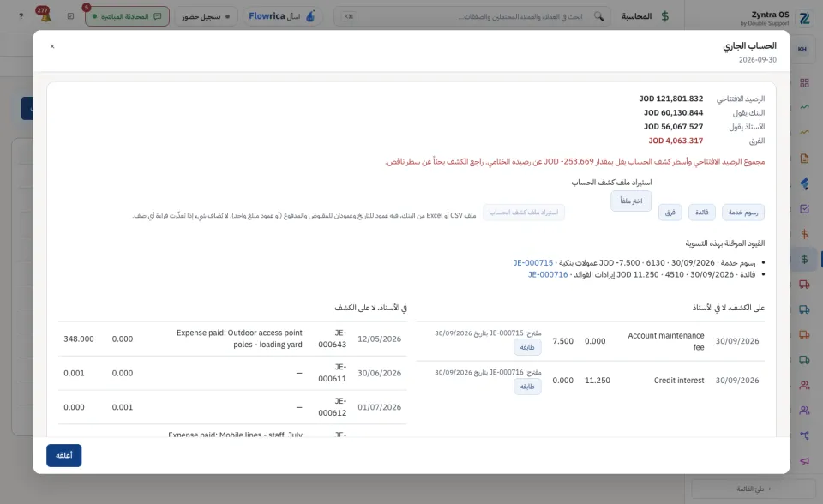
Task: Click the search magnifier icon
Action: click(x=599, y=16)
